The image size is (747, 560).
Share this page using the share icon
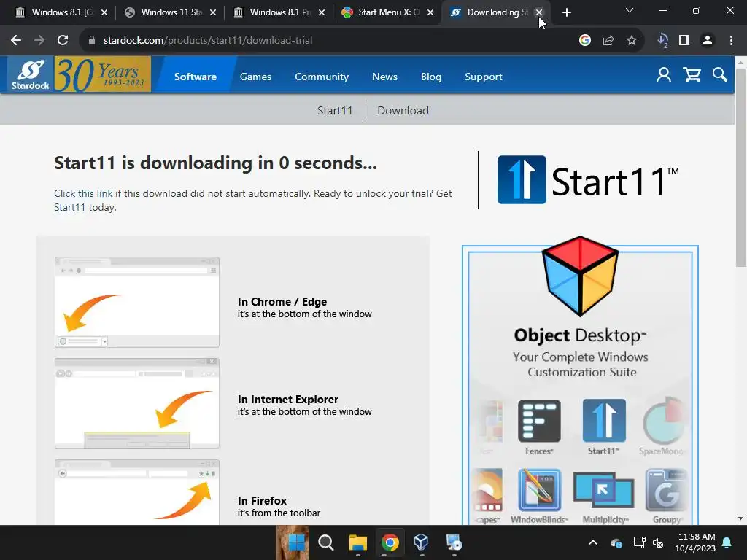coord(608,41)
